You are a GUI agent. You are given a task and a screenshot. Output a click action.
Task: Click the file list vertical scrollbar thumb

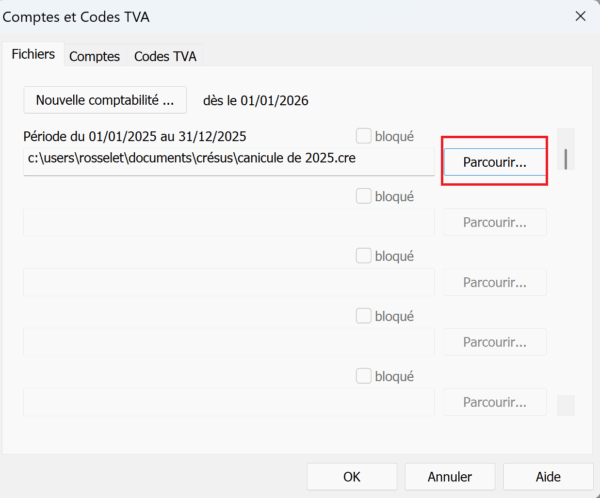(x=565, y=158)
